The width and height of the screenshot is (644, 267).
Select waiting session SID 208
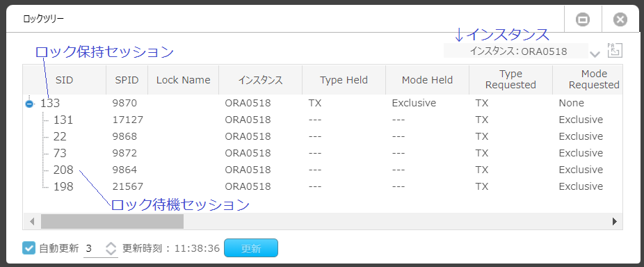point(323,170)
